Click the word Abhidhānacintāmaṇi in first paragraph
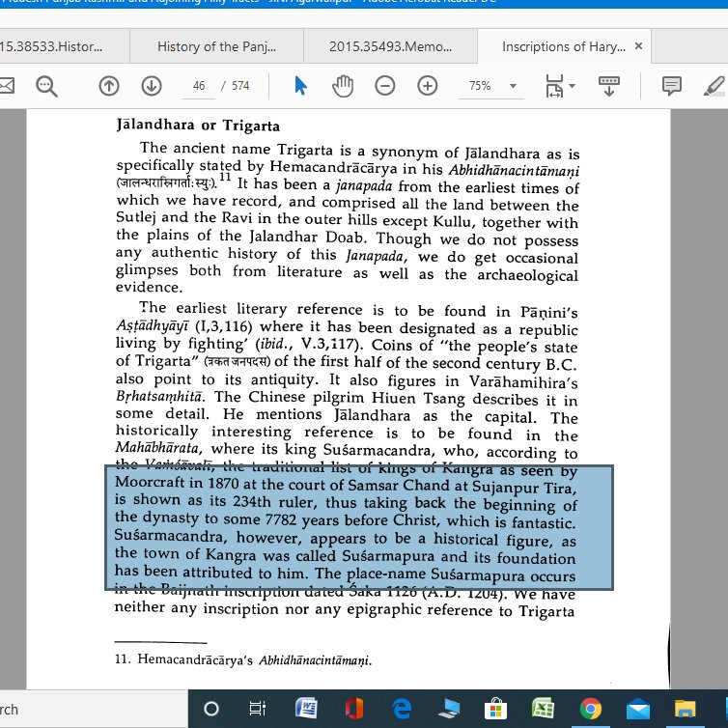The width and height of the screenshot is (728, 728). tap(514, 170)
